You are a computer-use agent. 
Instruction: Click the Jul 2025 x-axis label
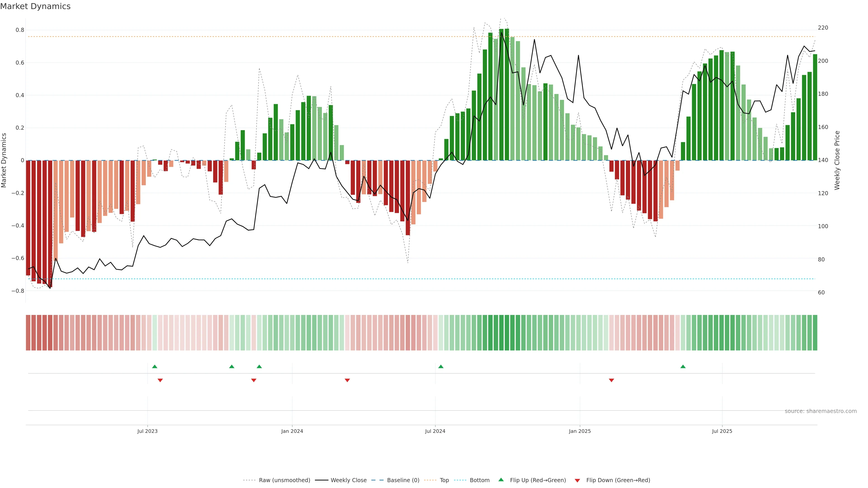[722, 431]
